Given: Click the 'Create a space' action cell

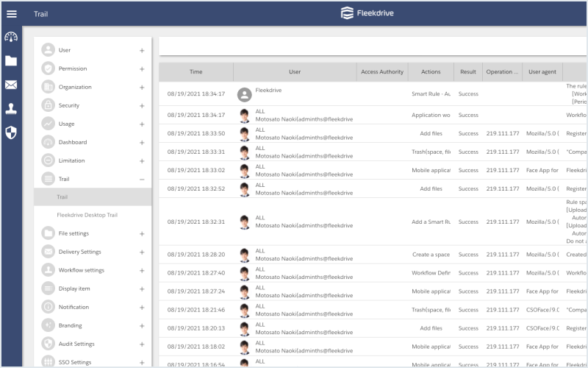Looking at the screenshot, I should tap(431, 255).
